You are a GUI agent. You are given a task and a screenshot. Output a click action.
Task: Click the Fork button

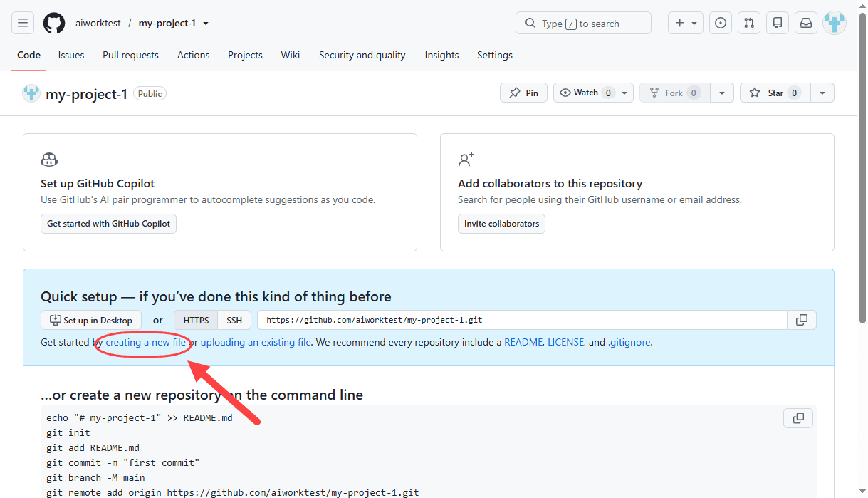click(675, 93)
